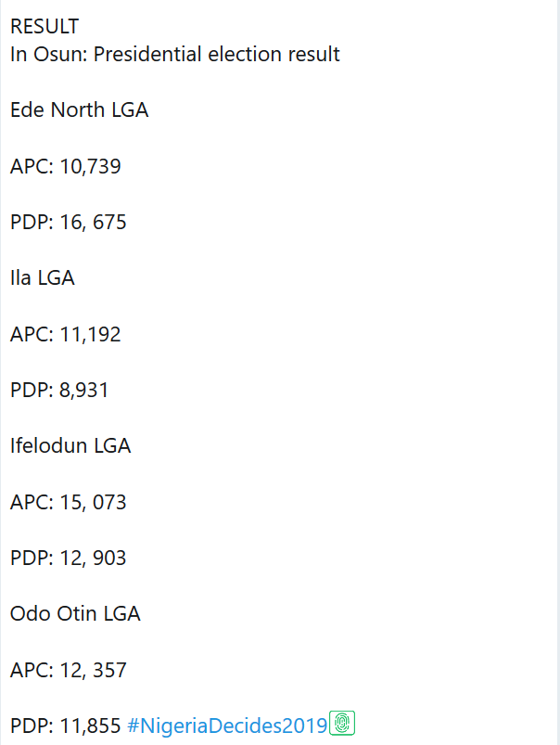Click the PDP: 12, 903 line

click(69, 558)
